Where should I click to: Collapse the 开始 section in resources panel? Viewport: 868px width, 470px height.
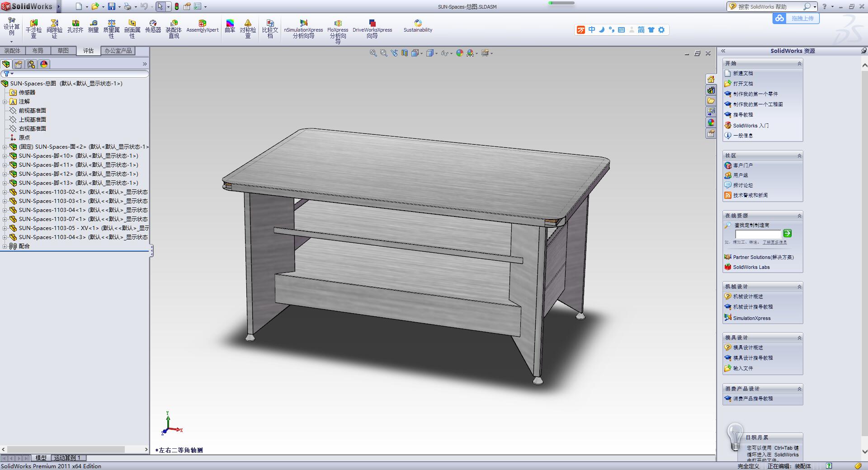(799, 64)
